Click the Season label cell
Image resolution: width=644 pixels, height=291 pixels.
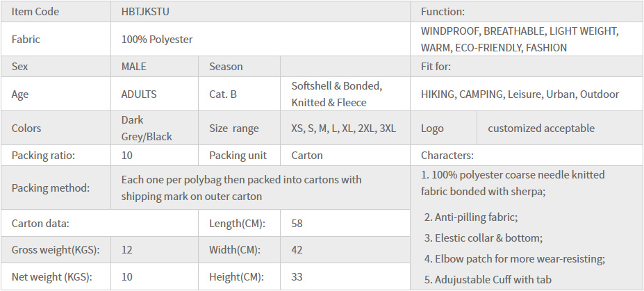(x=226, y=67)
